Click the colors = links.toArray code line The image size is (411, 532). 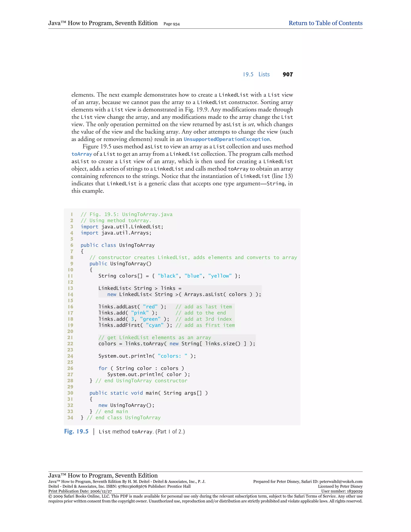click(x=177, y=344)
